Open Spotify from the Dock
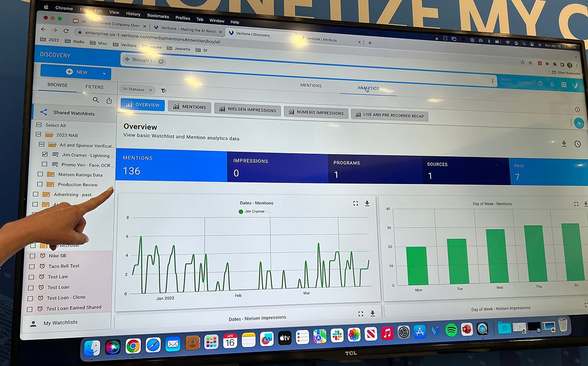The height and width of the screenshot is (366, 588). coord(451,331)
